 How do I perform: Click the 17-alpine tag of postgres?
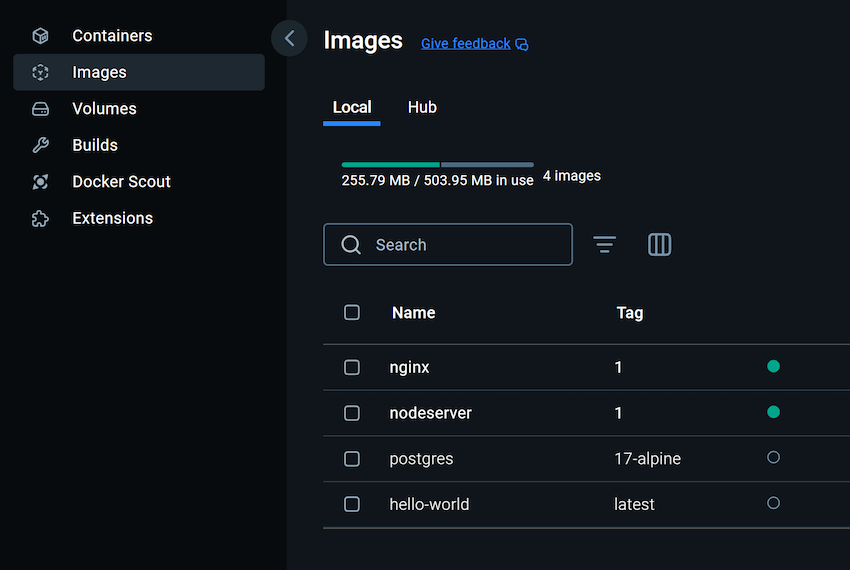click(x=647, y=459)
